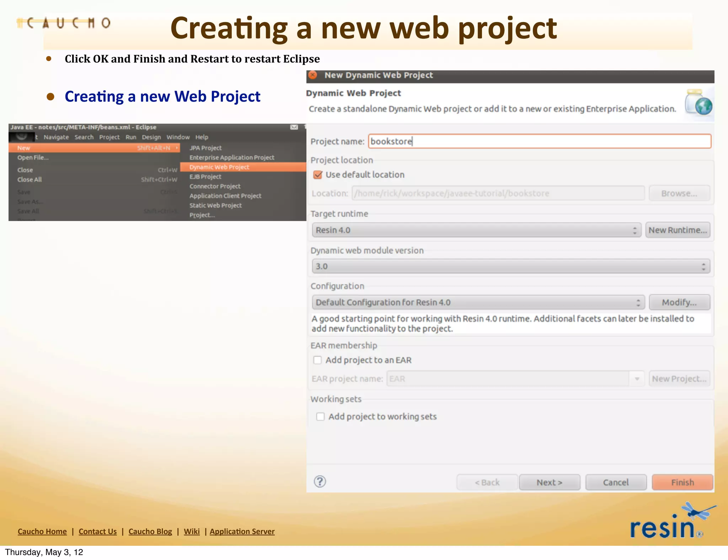Open the Configuration dropdown

pyautogui.click(x=478, y=302)
